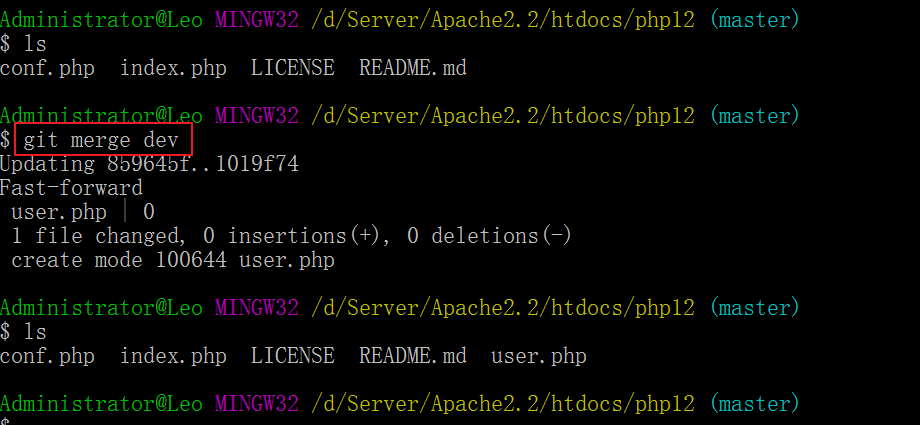Click the first '$ ls' command at top
920x425 pixels.
(23, 44)
